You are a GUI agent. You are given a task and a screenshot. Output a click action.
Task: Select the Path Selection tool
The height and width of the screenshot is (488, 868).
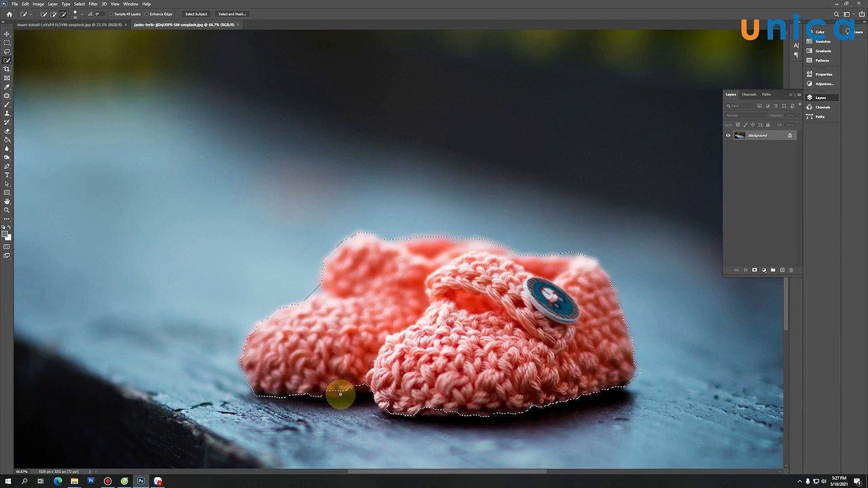point(7,184)
